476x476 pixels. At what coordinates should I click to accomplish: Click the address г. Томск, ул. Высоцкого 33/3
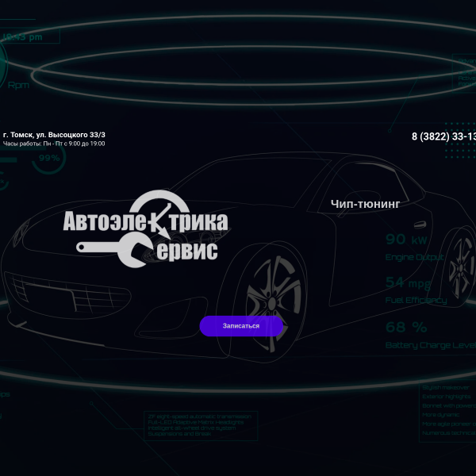[54, 135]
